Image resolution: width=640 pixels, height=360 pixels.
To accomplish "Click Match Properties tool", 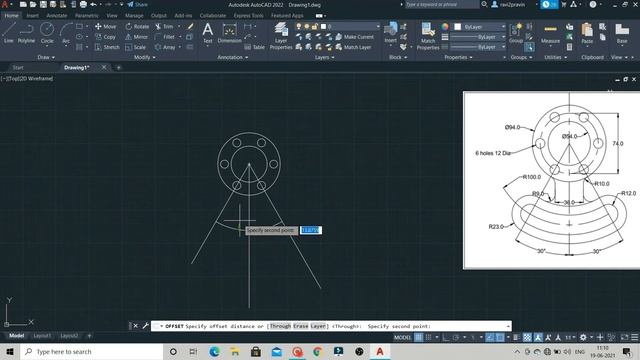I will coord(428,36).
